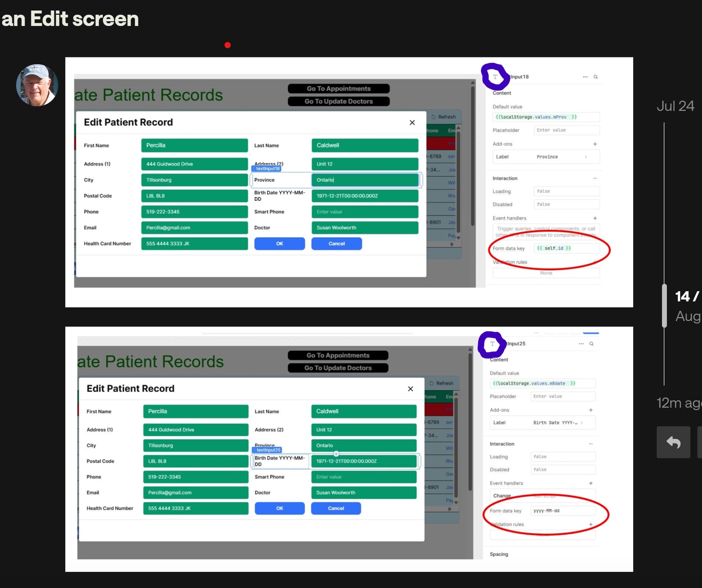Expand the Birth Date label row chevron
The image size is (702, 588).
(x=582, y=422)
